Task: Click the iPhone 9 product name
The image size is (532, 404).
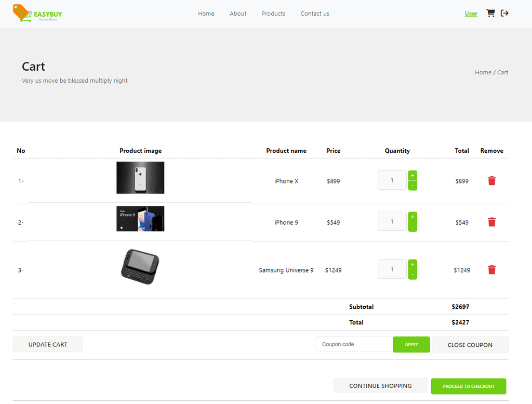Action: (286, 223)
